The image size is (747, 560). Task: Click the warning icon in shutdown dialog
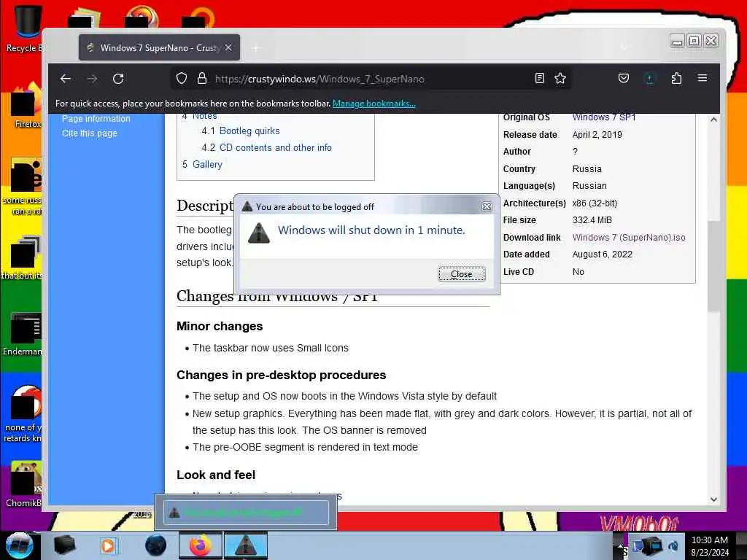click(x=259, y=233)
